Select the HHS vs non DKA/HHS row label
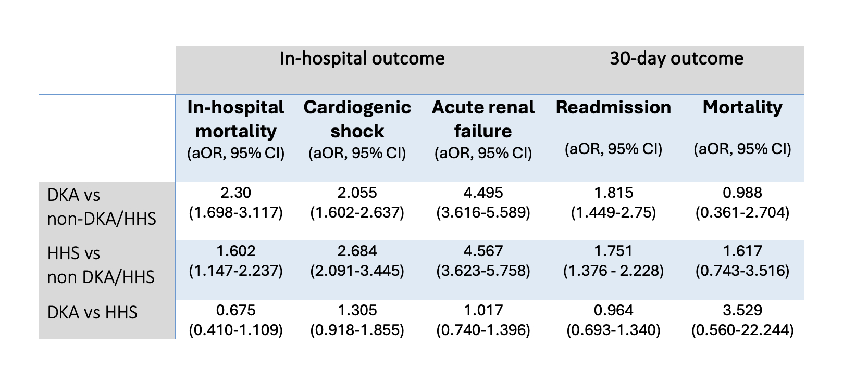This screenshot has width=868, height=383. (101, 265)
